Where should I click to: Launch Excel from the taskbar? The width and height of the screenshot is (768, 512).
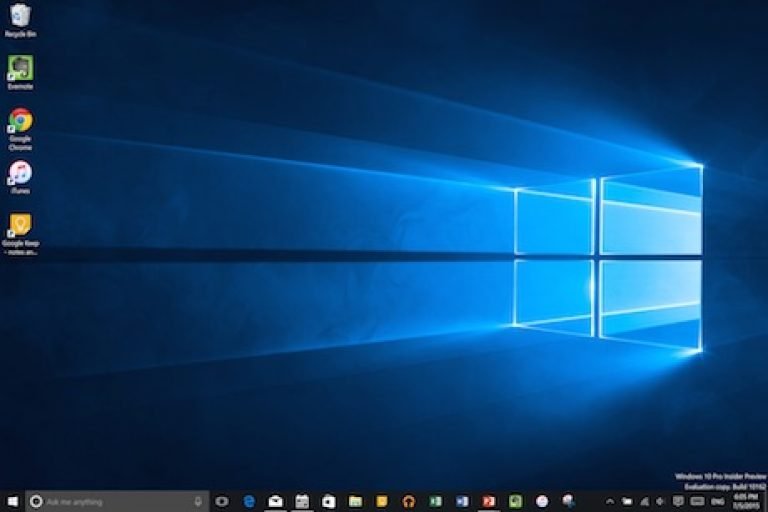[x=435, y=501]
